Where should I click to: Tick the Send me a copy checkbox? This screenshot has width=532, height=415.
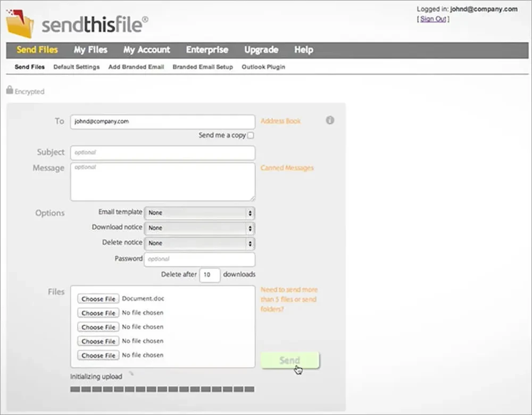(x=251, y=135)
